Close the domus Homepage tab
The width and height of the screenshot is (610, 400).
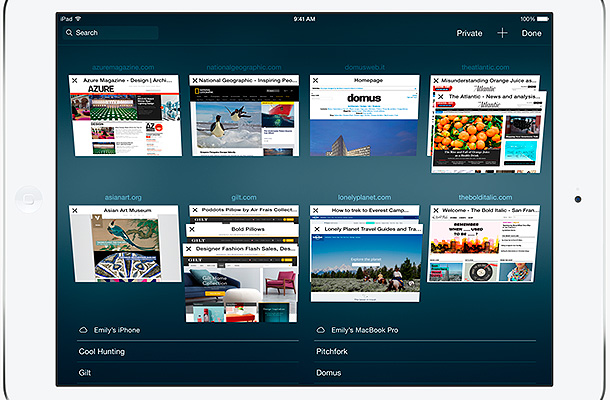pos(315,80)
